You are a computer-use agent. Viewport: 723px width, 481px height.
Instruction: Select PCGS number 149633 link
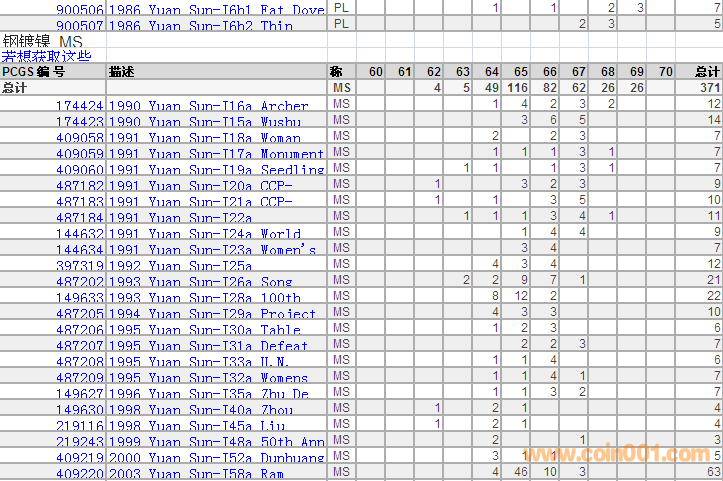(79, 298)
